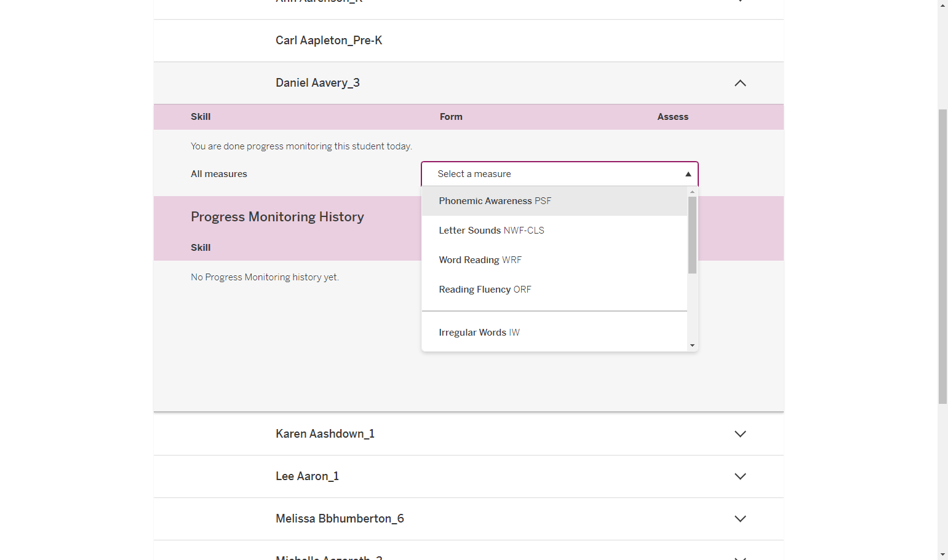This screenshot has height=560, width=948.
Task: Expand the Melissa Bbhumberton_6 row chevron
Action: point(740,519)
